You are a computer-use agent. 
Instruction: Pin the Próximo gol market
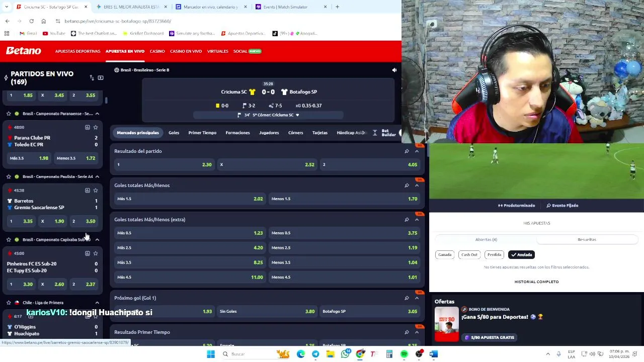(407, 298)
